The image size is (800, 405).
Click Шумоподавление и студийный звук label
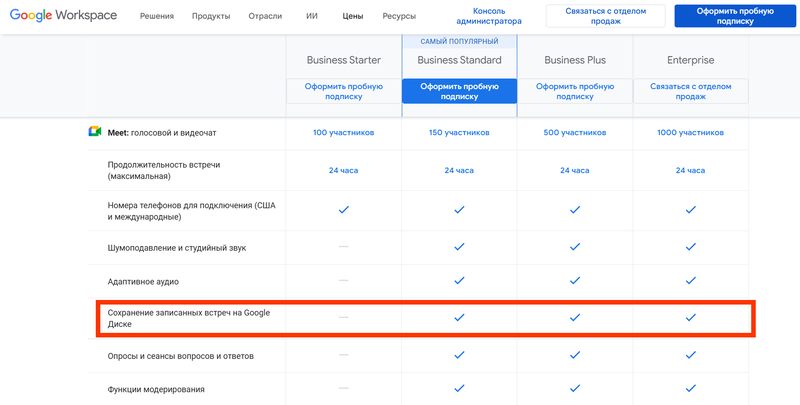178,247
